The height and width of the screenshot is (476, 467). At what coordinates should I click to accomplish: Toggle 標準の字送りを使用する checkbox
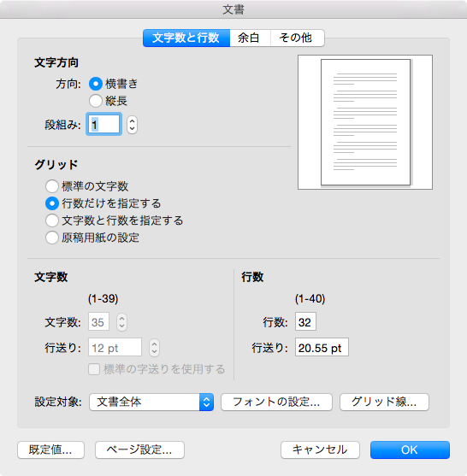click(94, 369)
